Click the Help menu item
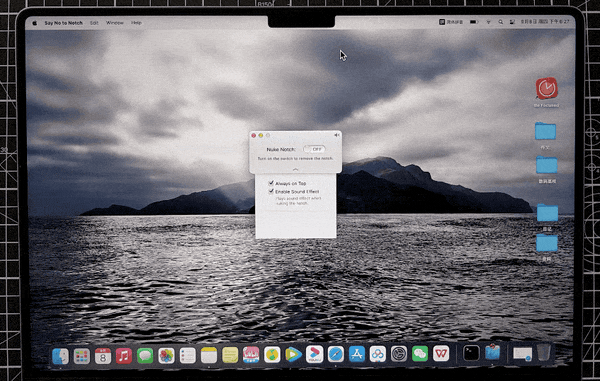 pos(136,23)
